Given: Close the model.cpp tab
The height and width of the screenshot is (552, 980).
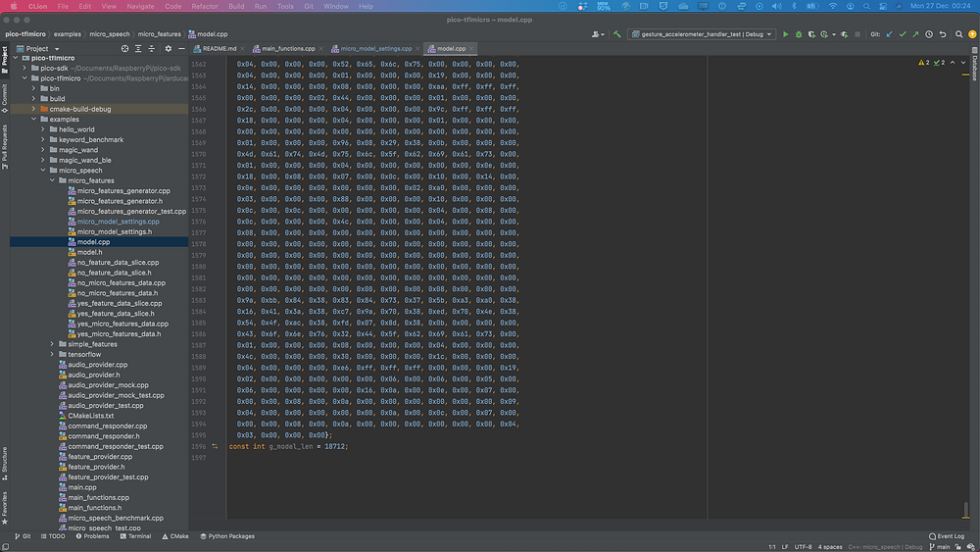Looking at the screenshot, I should (471, 49).
